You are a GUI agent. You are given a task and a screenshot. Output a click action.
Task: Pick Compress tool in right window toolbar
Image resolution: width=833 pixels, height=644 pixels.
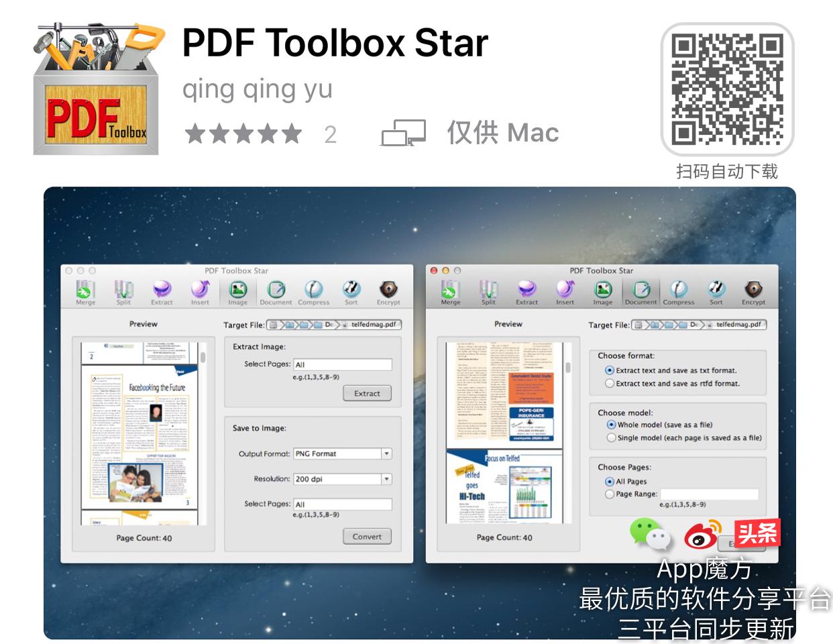pyautogui.click(x=679, y=292)
